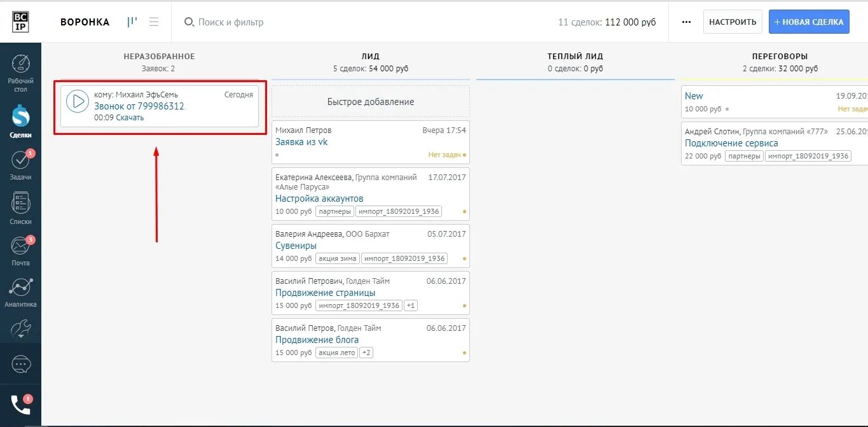Play the call recording from 799986312
868x427 pixels.
(x=78, y=101)
